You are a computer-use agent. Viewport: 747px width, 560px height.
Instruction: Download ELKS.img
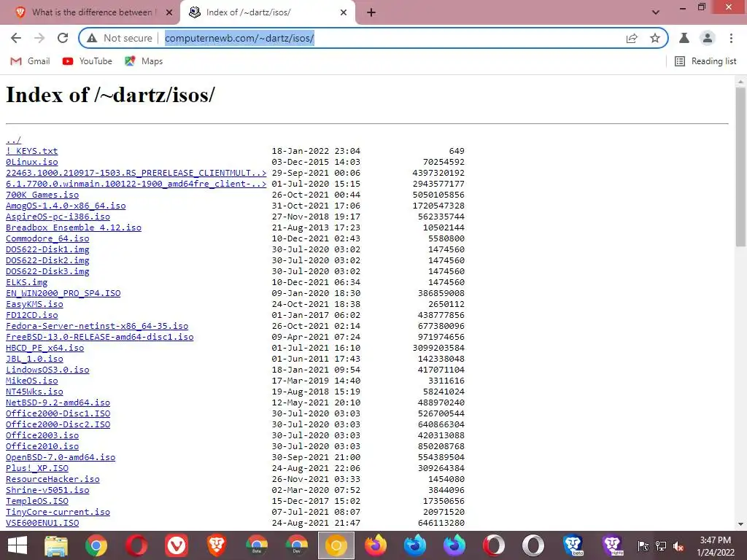pyautogui.click(x=26, y=282)
